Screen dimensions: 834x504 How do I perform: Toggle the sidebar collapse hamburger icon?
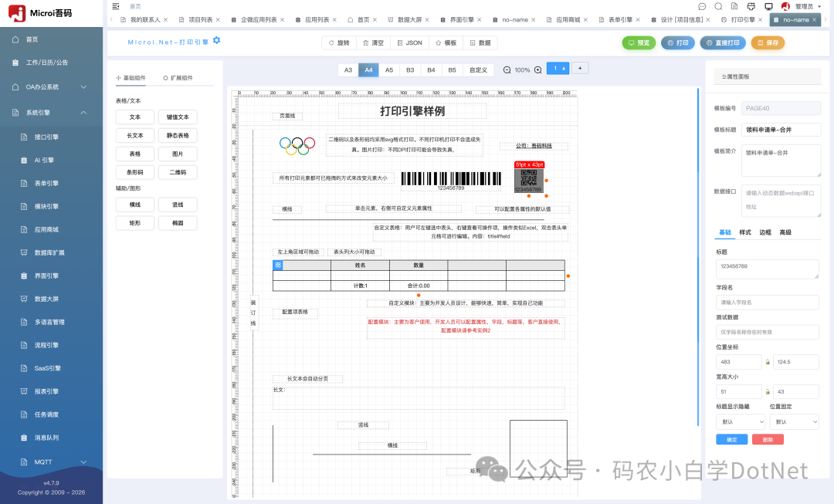tap(115, 6)
